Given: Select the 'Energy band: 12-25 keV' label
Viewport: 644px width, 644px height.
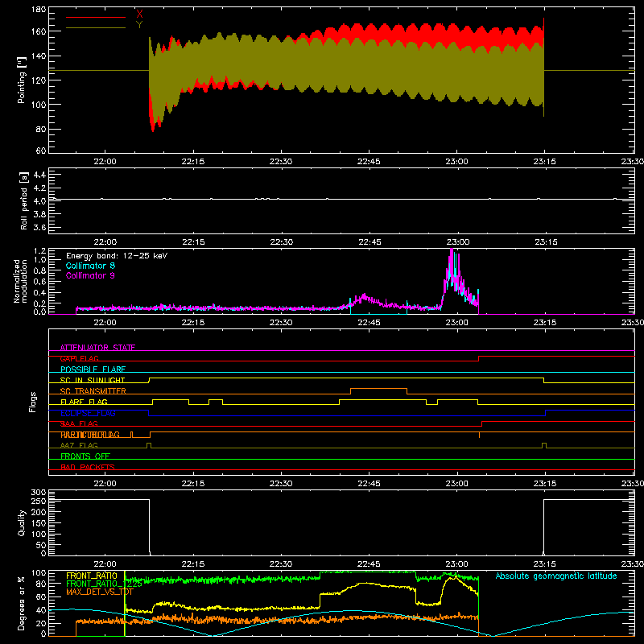Looking at the screenshot, I should pos(117,256).
